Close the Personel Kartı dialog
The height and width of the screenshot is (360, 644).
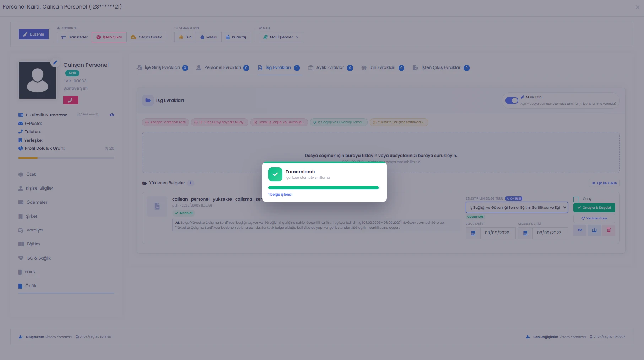point(637,7)
